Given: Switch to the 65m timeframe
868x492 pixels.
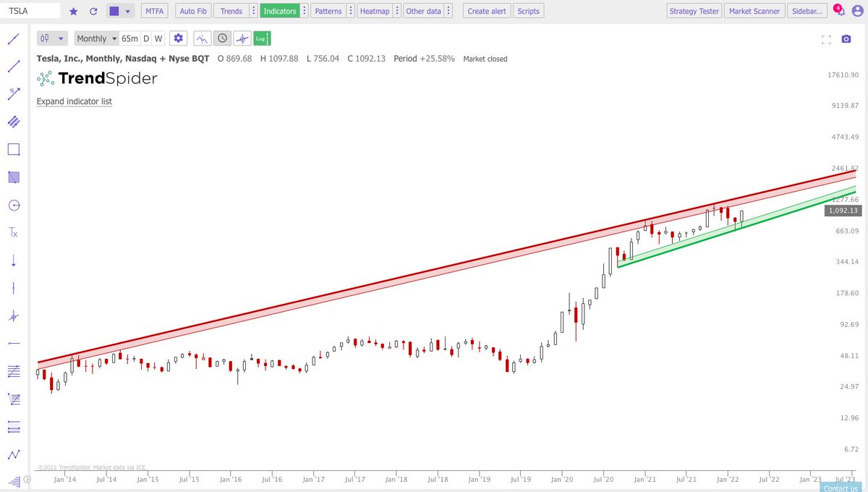Looking at the screenshot, I should pyautogui.click(x=129, y=38).
